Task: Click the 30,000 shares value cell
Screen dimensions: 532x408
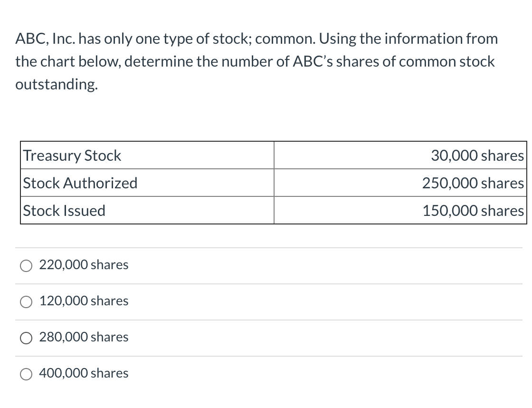Action: pos(477,155)
